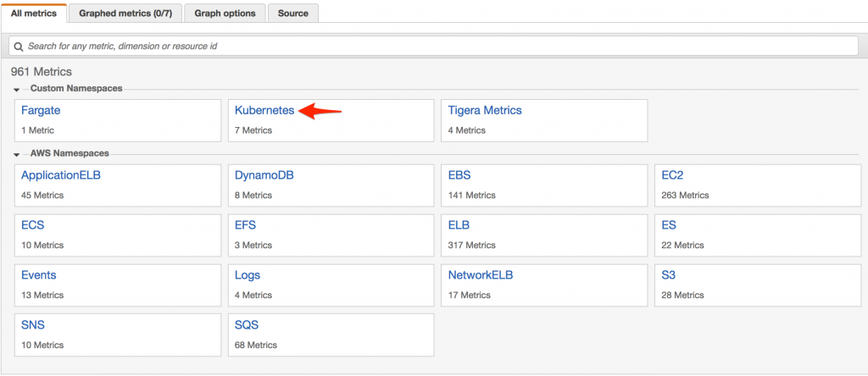This screenshot has height=376, width=868.
Task: Open the ES namespace
Action: pos(669,225)
